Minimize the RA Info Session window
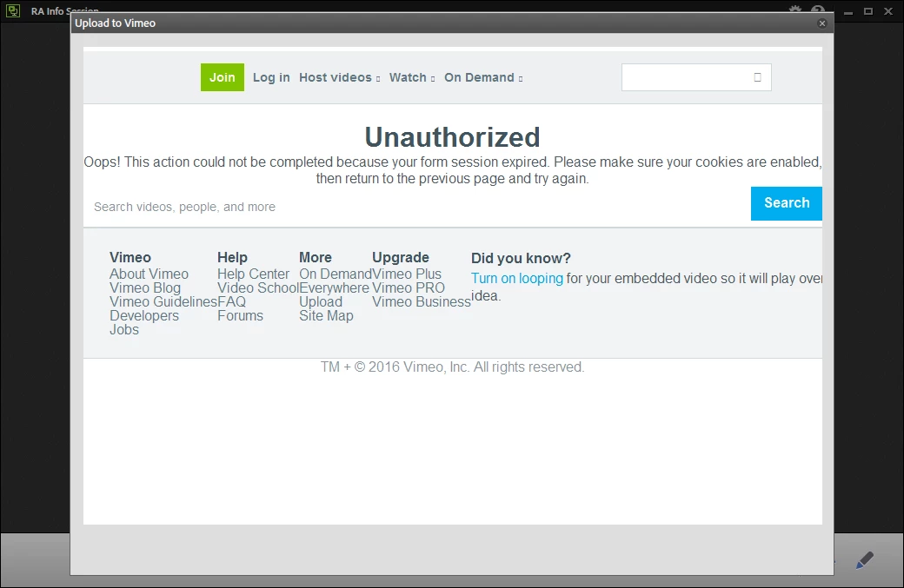Viewport: 904px width, 588px height. (848, 11)
